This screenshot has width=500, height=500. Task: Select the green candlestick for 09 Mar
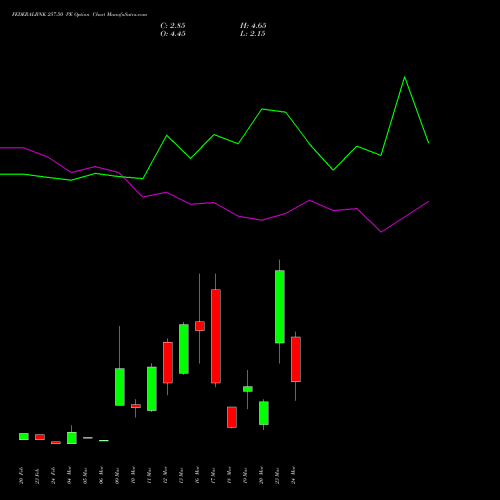tap(120, 387)
